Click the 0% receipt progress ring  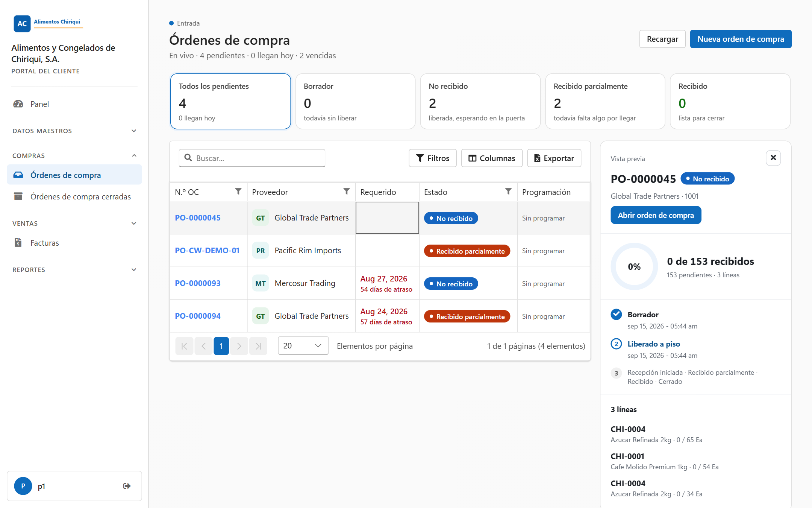(x=634, y=266)
